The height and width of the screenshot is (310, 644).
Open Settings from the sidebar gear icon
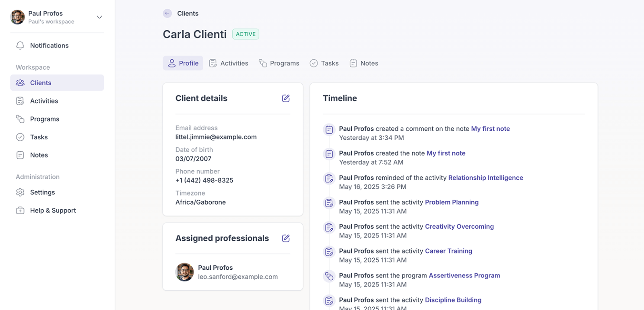tap(20, 192)
